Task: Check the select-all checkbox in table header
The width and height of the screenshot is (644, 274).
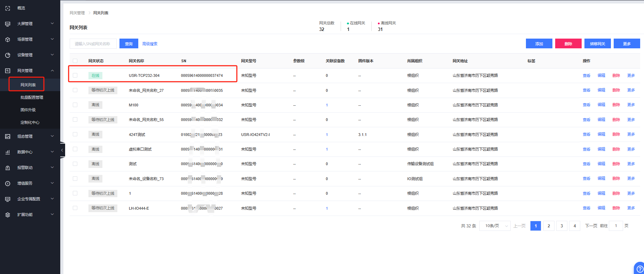Action: pos(75,61)
